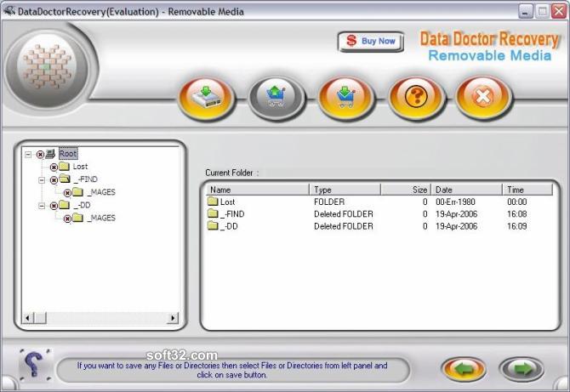The height and width of the screenshot is (392, 570).
Task: Toggle the red mark beside _-FIND in tree
Action: coord(54,179)
